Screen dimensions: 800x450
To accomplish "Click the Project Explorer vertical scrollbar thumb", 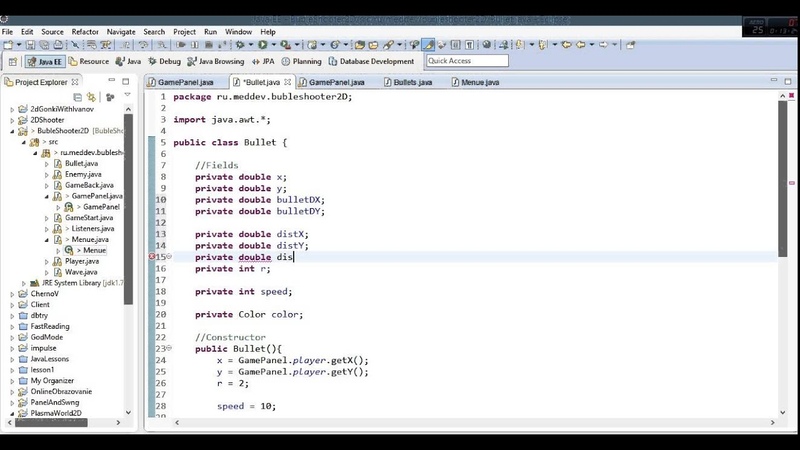I will [128, 209].
